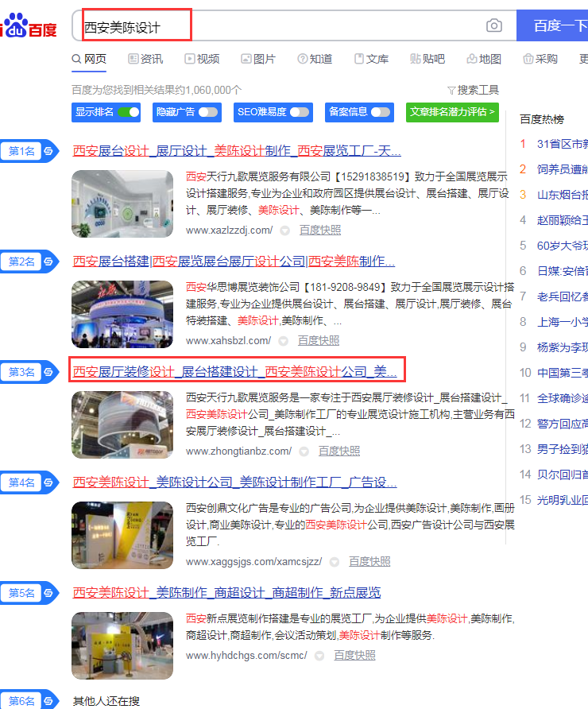This screenshot has height=709, width=588.
Task: Click the shield icon after www.xazlzzdj.com
Action: pos(285,231)
